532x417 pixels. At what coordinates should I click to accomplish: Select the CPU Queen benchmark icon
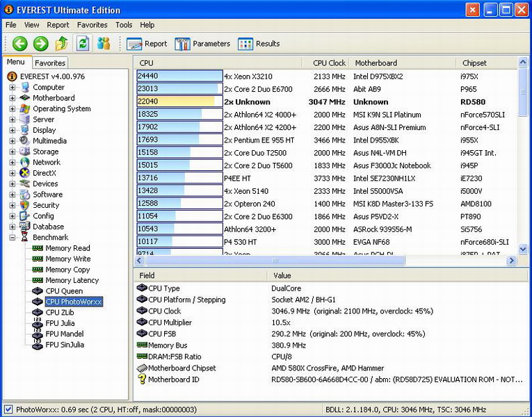pos(37,291)
